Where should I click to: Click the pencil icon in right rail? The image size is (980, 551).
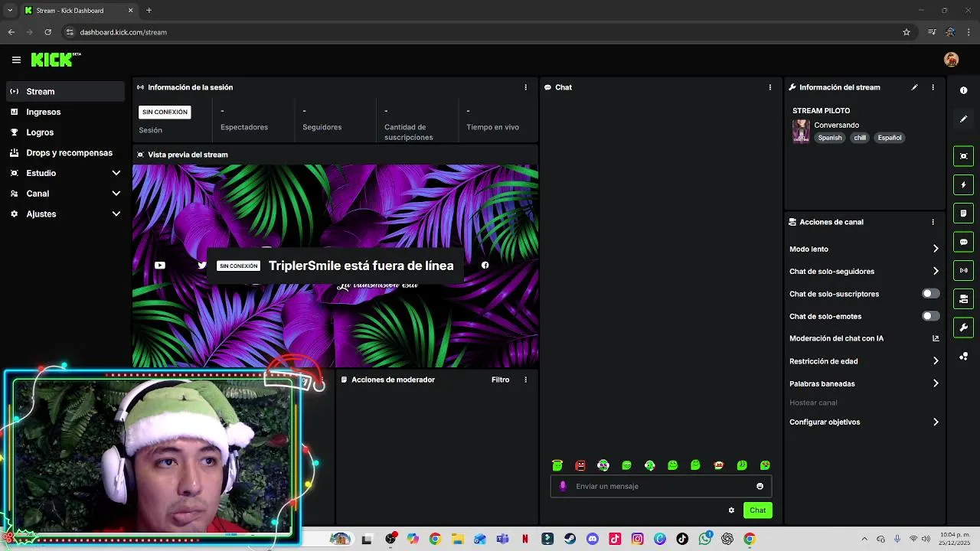tap(963, 119)
